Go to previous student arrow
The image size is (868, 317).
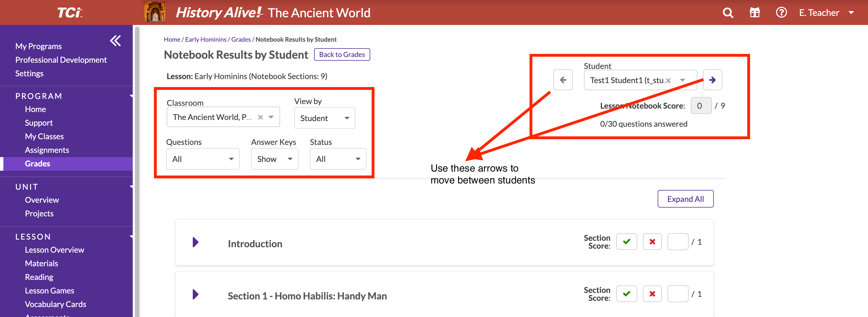[563, 80]
